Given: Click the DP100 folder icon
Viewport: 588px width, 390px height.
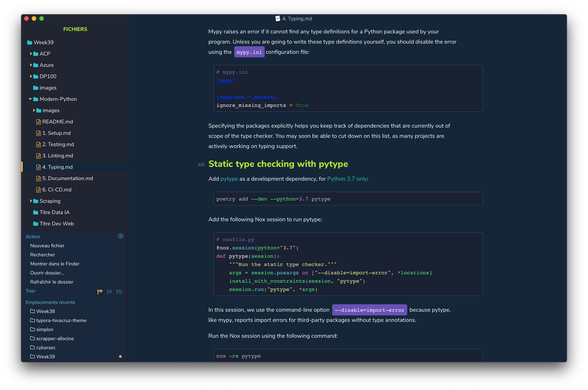Looking at the screenshot, I should pos(36,76).
